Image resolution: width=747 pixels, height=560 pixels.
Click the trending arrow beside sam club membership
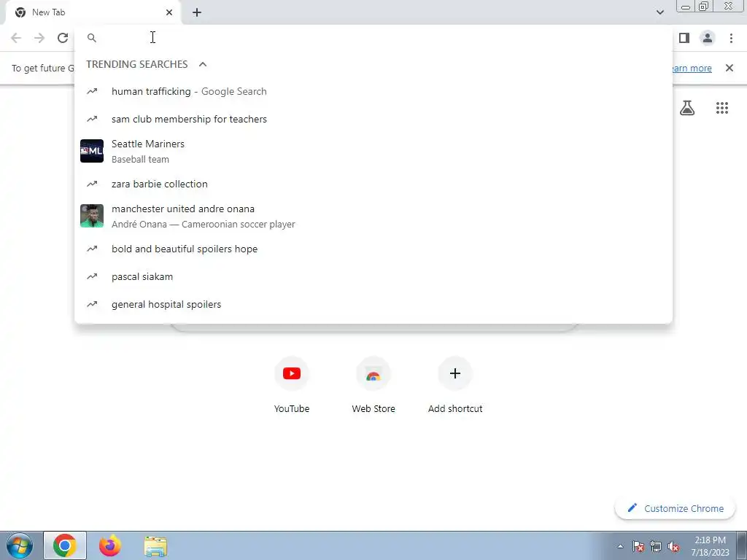[x=92, y=119]
